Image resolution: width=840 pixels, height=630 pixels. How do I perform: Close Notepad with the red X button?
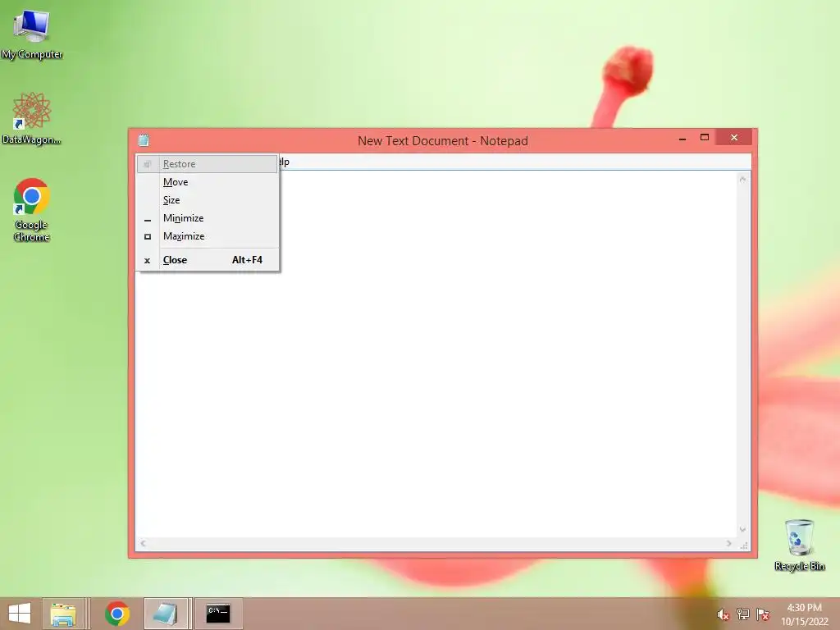click(734, 138)
